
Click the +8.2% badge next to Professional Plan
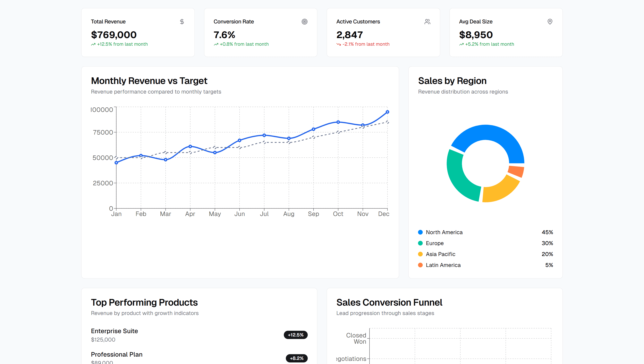[297, 358]
